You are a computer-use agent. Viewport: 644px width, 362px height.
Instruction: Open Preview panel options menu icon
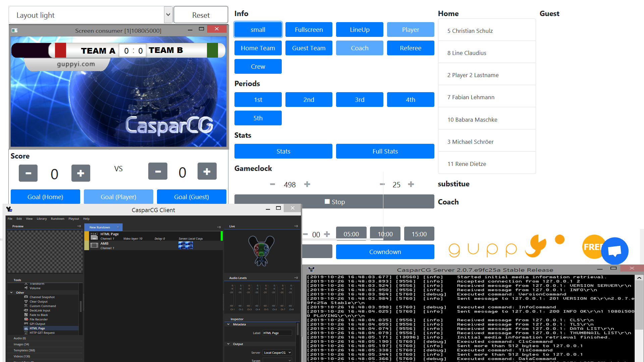[79, 226]
